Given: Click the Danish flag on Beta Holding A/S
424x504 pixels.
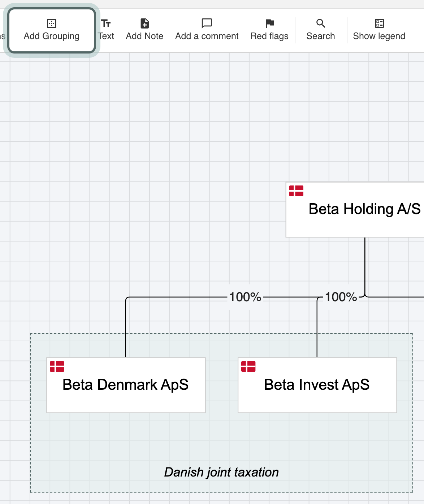Looking at the screenshot, I should click(x=297, y=191).
